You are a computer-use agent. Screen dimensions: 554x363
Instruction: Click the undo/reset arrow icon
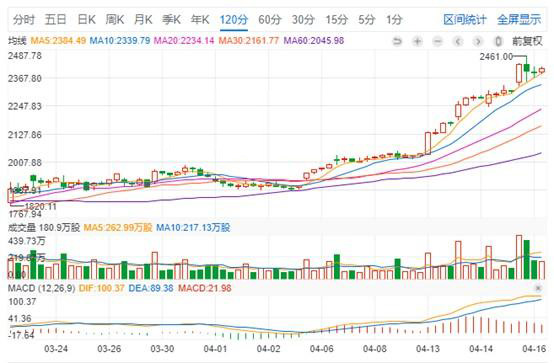point(397,42)
